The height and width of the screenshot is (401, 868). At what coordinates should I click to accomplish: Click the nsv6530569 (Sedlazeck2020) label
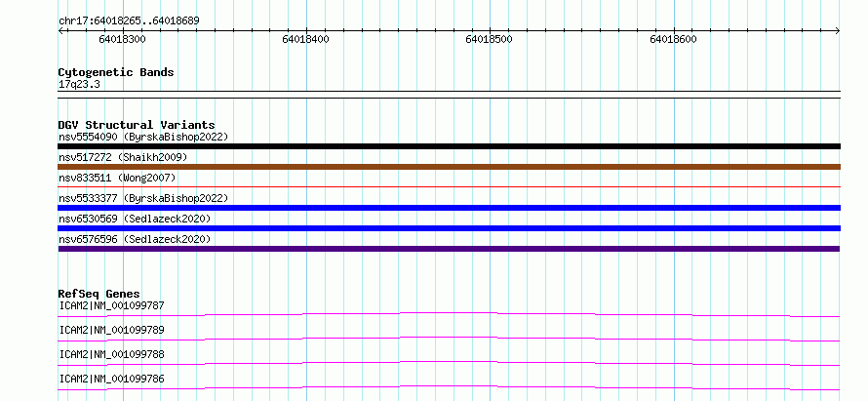(x=135, y=219)
